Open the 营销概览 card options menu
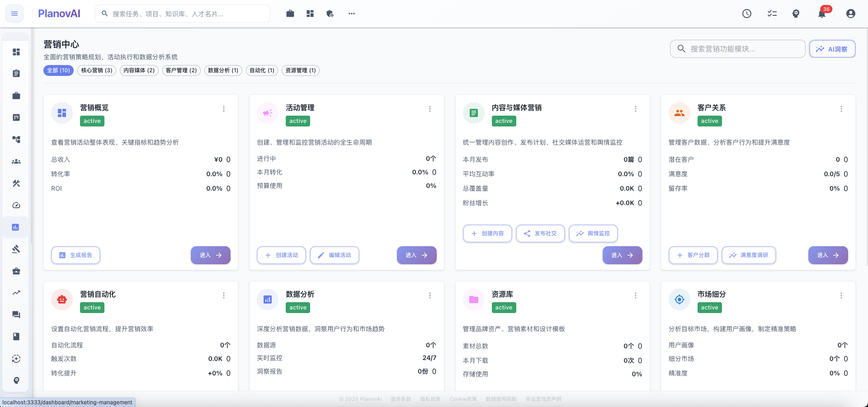Screen dimensions: 868x407 224,109
